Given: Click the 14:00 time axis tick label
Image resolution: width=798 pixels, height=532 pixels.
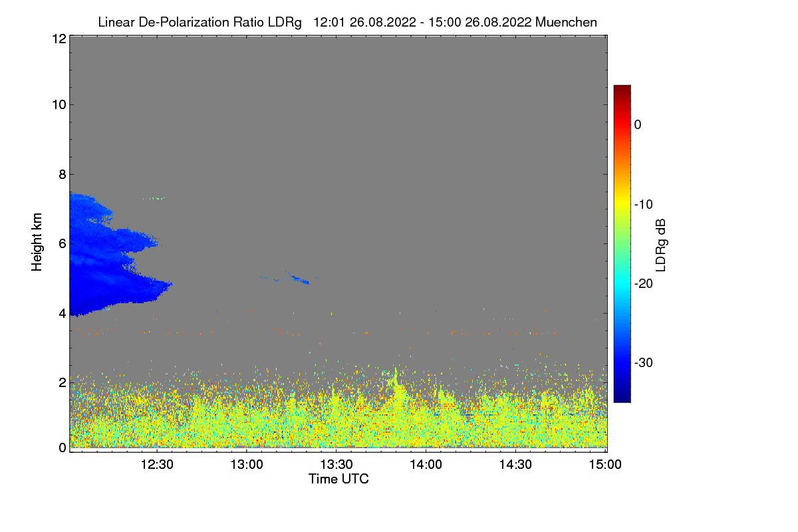Looking at the screenshot, I should tap(426, 465).
